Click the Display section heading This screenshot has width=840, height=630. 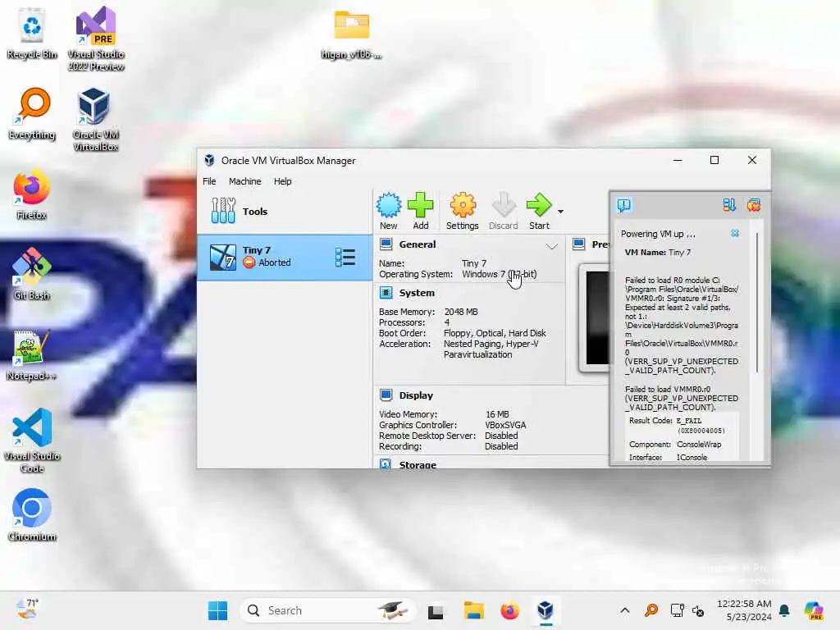(x=416, y=395)
